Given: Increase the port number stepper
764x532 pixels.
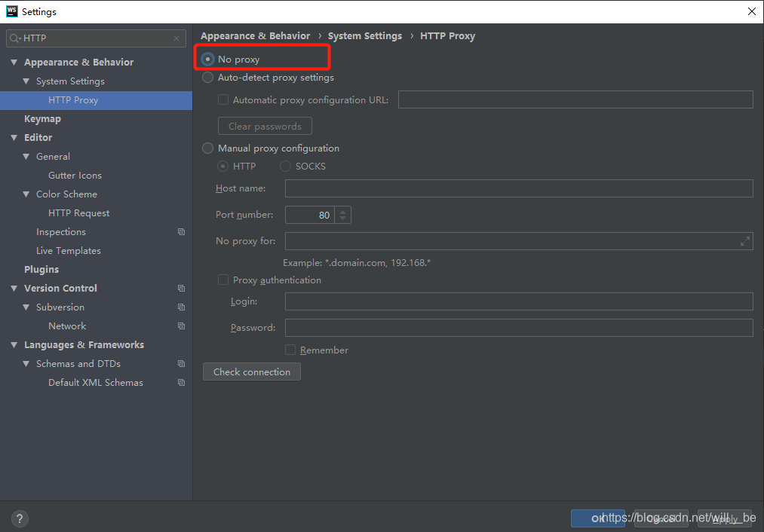Looking at the screenshot, I should tap(343, 211).
